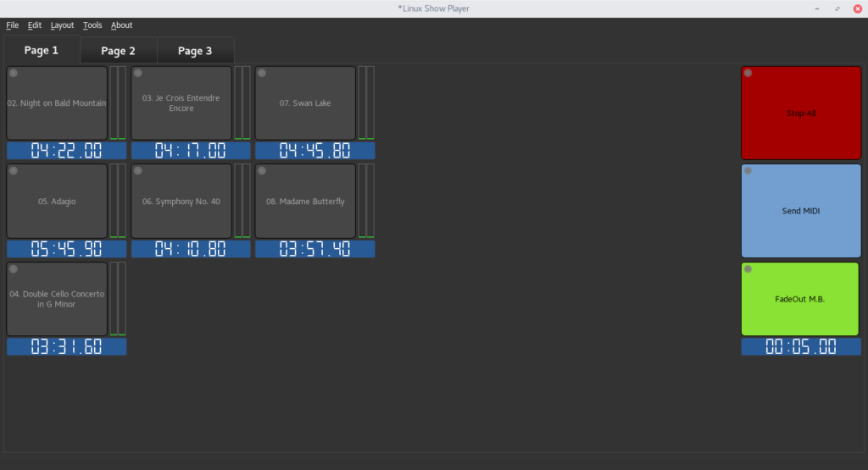Play the Je Crois Entendre Encore cue
Screen dimensions: 868x470
point(181,103)
